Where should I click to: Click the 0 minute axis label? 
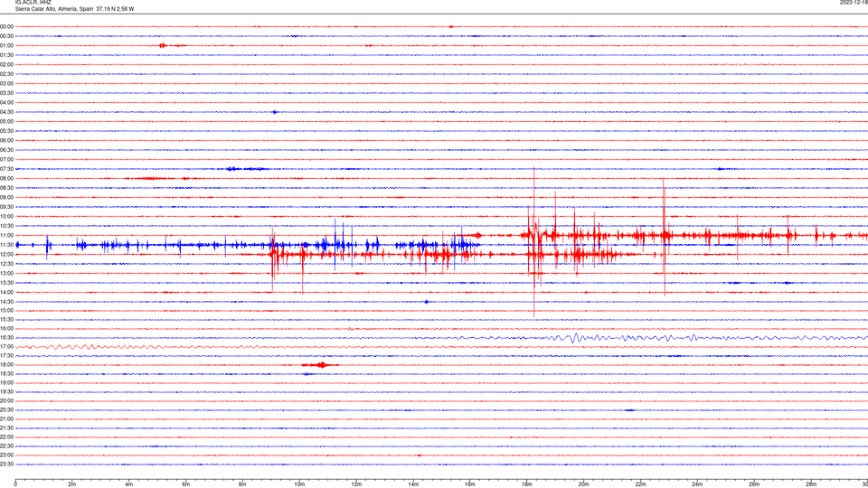(x=15, y=484)
